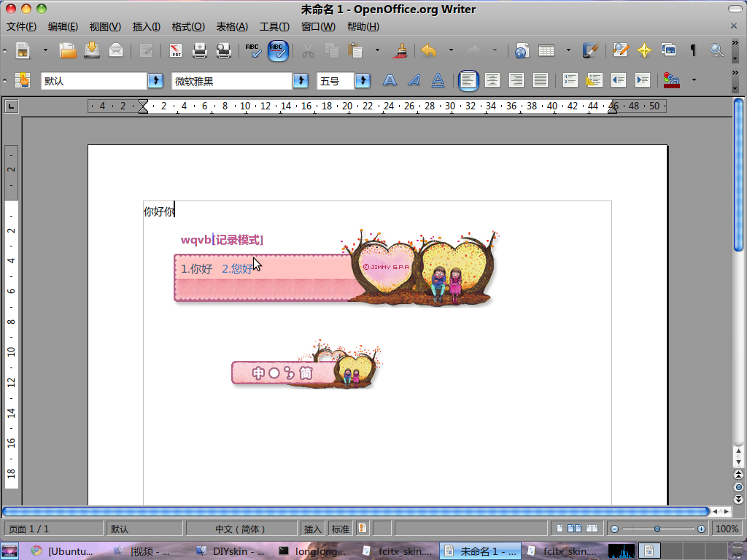Open 视图(V) menu
This screenshot has width=747, height=560.
point(105,27)
